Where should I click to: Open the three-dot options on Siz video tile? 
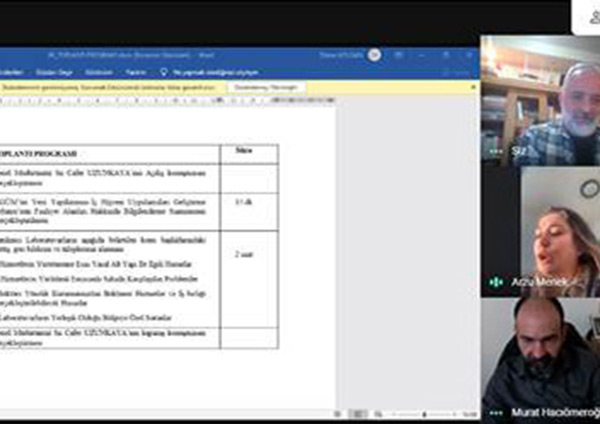tap(496, 152)
